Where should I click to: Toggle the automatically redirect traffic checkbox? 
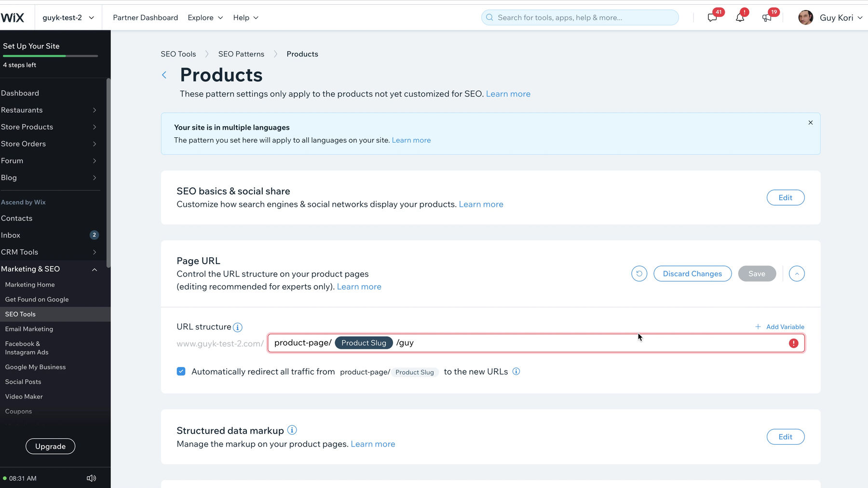pos(181,371)
